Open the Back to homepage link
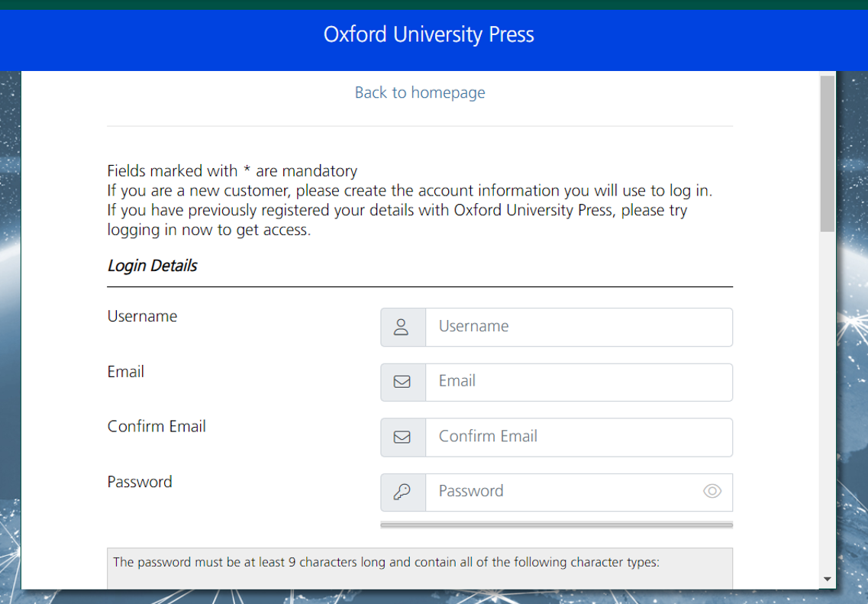Screen dimensions: 868x604 (420, 92)
